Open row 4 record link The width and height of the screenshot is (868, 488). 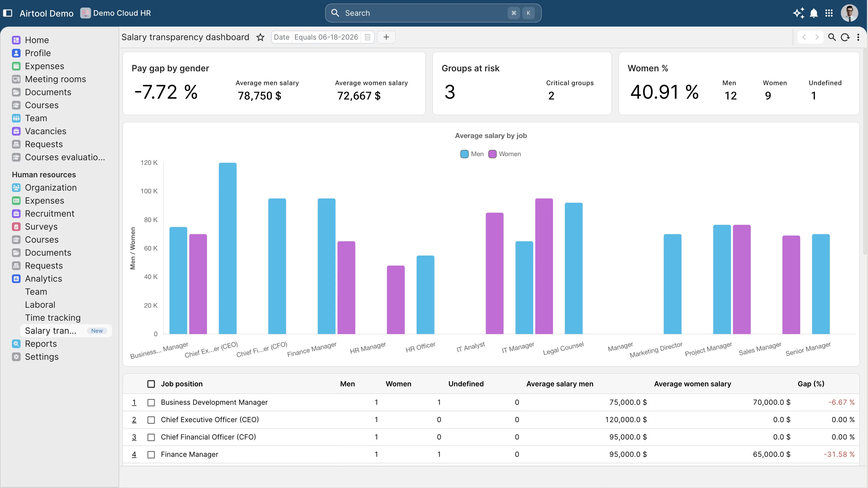tap(134, 455)
